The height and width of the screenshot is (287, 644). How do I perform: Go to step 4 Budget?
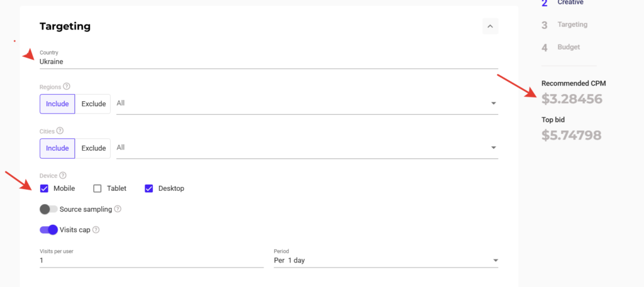point(568,47)
